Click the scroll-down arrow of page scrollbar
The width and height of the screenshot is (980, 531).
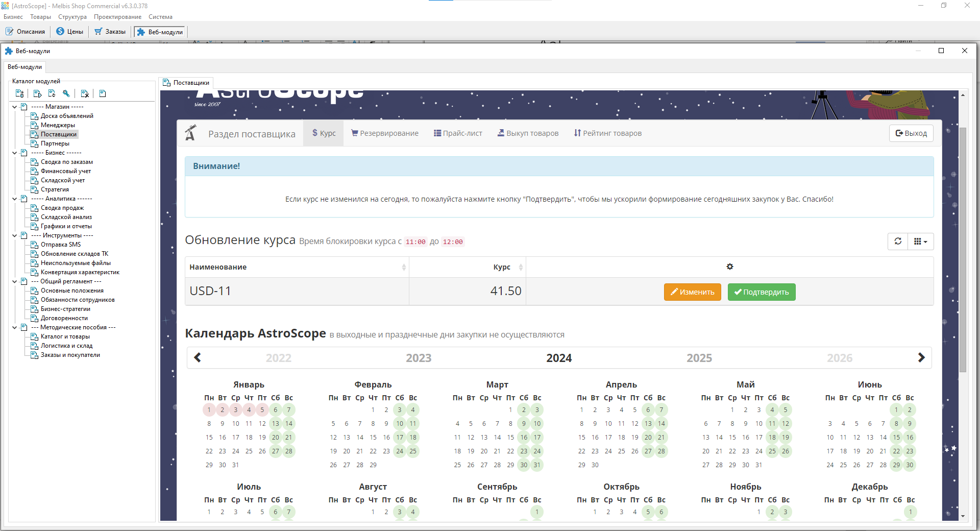[963, 516]
